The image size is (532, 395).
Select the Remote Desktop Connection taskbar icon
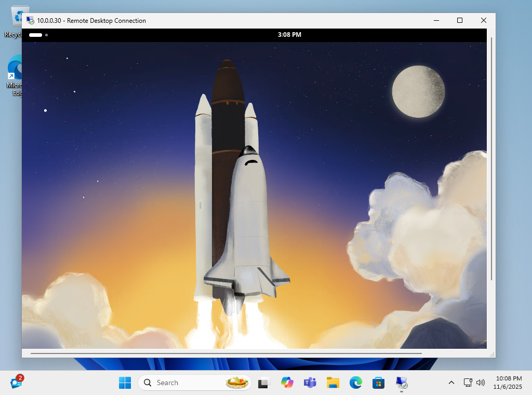pyautogui.click(x=401, y=383)
